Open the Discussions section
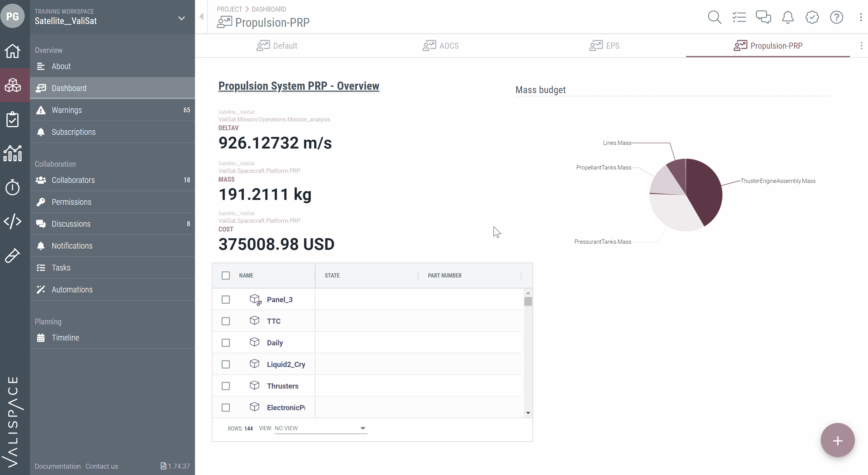 click(70, 223)
